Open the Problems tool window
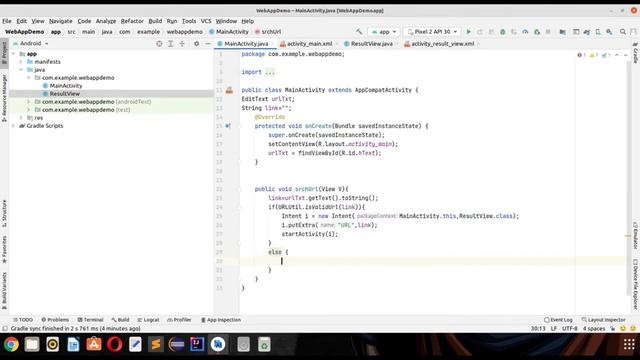640x360 pixels. click(x=55, y=320)
